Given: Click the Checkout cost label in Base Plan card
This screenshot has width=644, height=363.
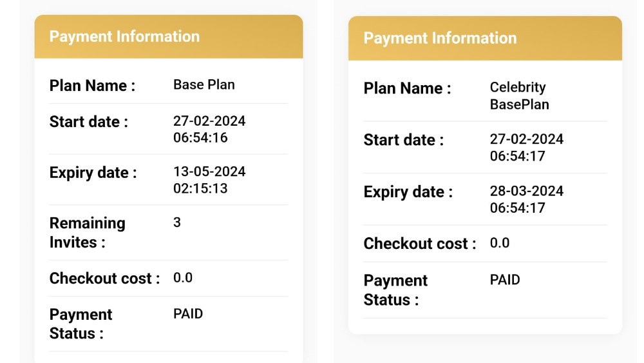Looking at the screenshot, I should (104, 279).
